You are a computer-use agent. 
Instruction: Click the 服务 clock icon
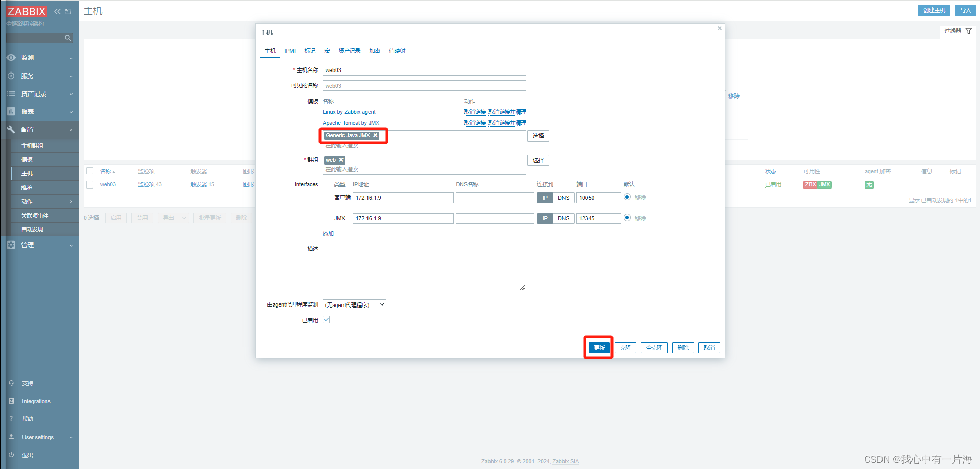point(11,76)
